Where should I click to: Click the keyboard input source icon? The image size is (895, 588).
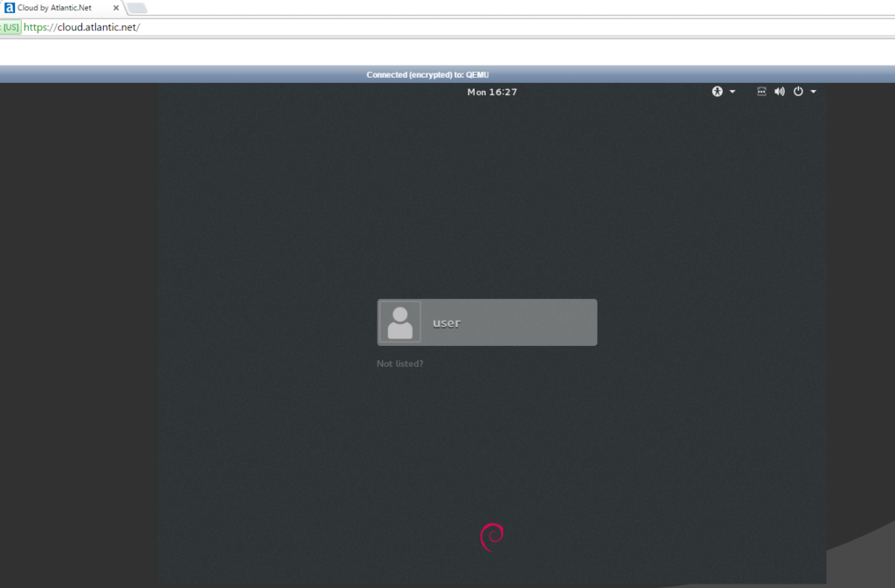(760, 91)
